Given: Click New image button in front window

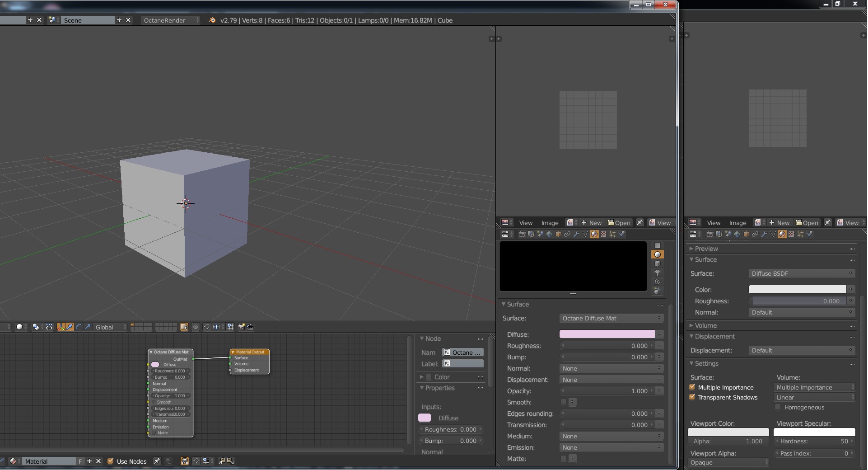Looking at the screenshot, I should [592, 223].
